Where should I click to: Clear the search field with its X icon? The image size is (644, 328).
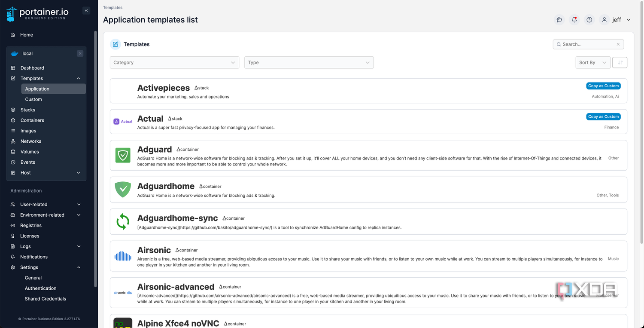[618, 44]
